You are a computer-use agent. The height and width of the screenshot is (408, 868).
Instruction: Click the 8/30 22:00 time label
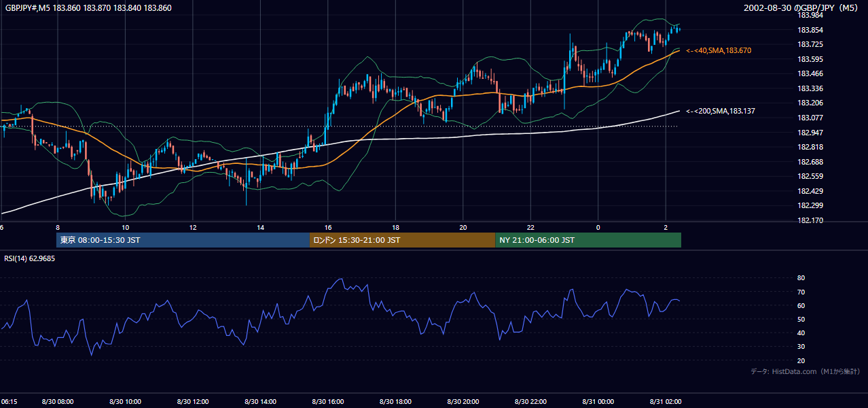[530, 401]
